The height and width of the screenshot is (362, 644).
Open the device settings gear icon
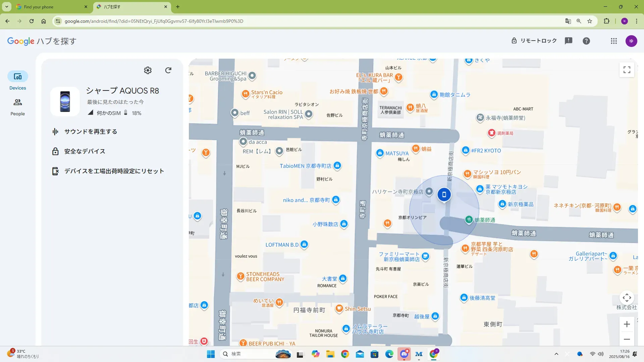148,70
